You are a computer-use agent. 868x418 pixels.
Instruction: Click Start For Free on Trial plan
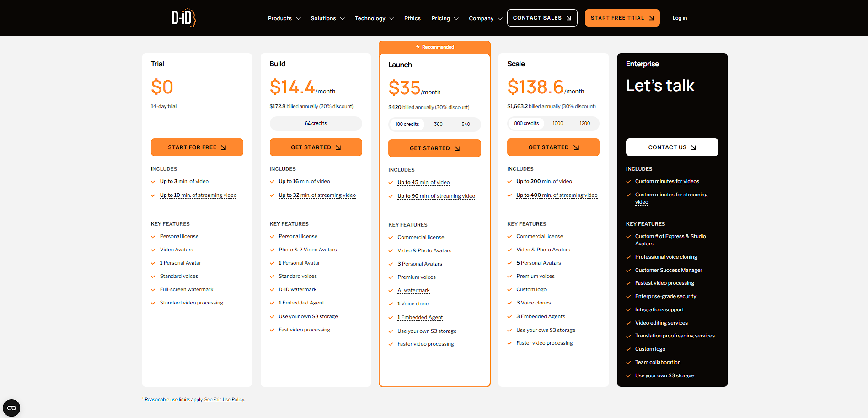(x=197, y=147)
